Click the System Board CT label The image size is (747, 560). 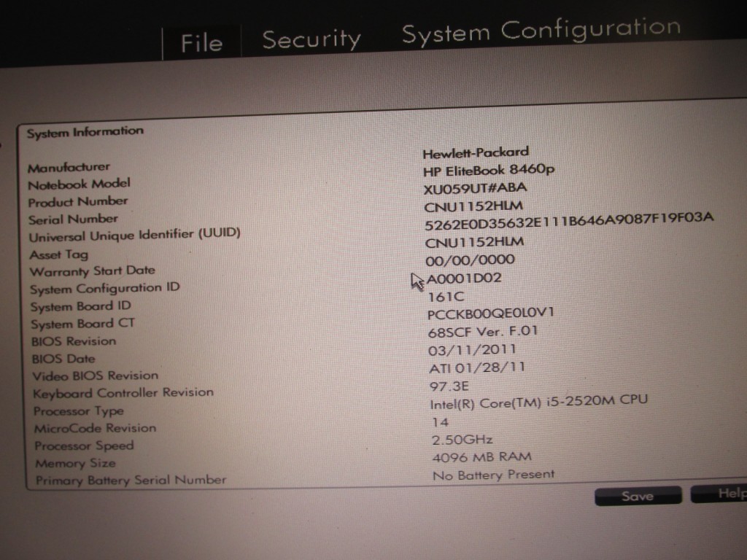[83, 324]
